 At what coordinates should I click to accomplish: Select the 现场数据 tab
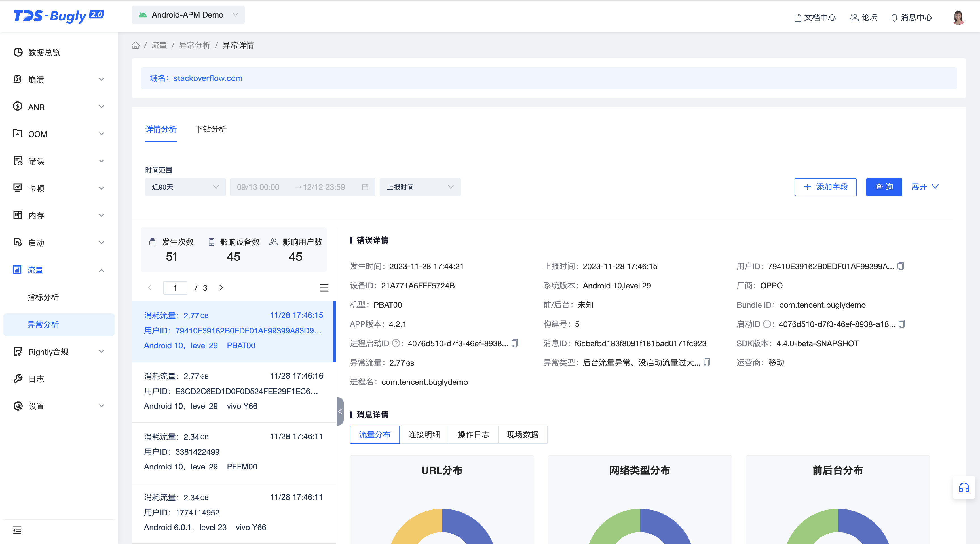click(523, 435)
